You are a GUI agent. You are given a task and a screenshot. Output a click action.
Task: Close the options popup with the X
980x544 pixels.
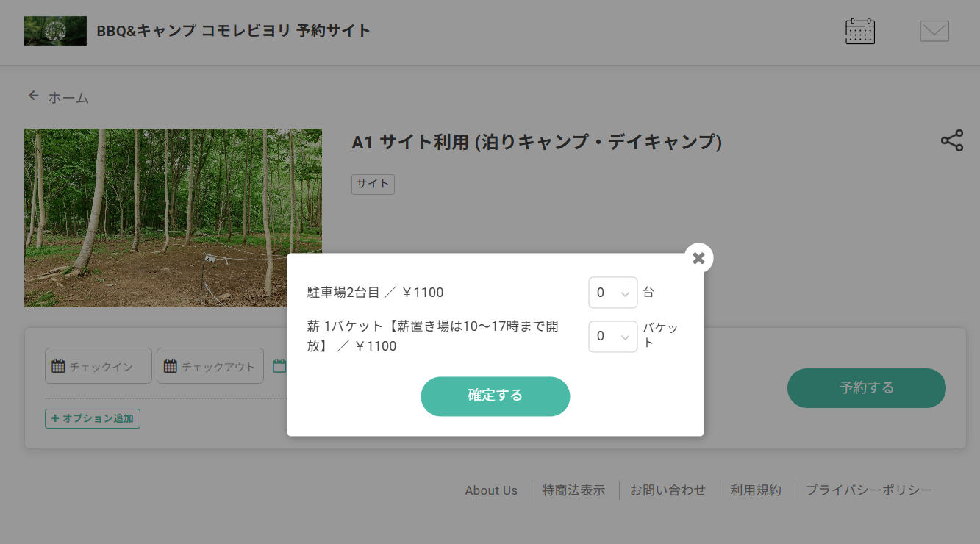(x=698, y=258)
